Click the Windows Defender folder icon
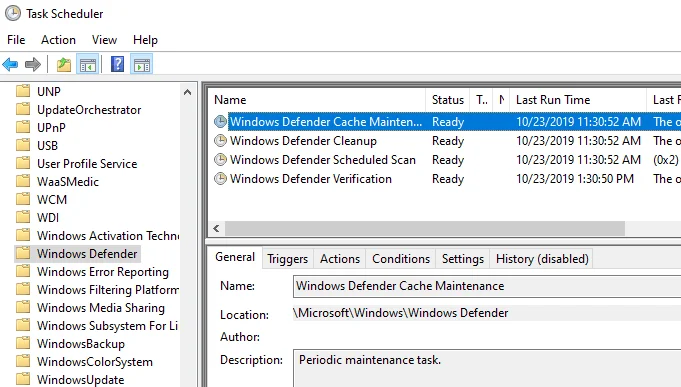The image size is (681, 387). 23,253
